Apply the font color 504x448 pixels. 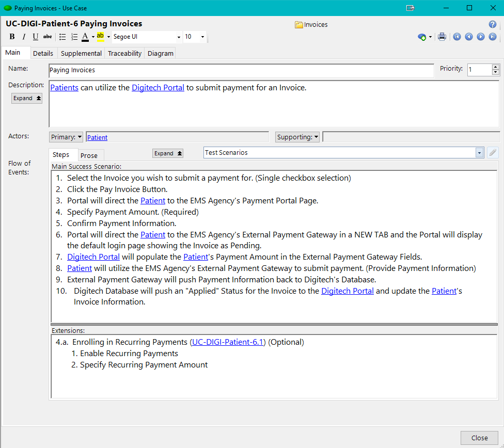tap(85, 37)
